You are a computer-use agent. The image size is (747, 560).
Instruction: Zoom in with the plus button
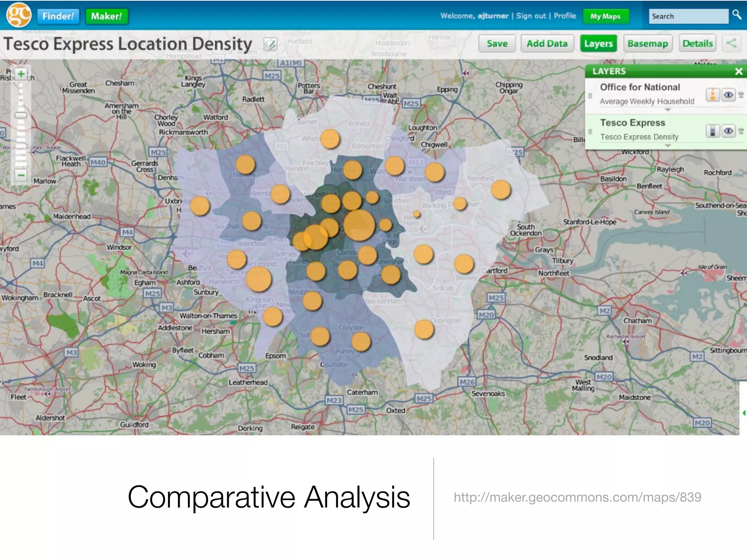21,74
